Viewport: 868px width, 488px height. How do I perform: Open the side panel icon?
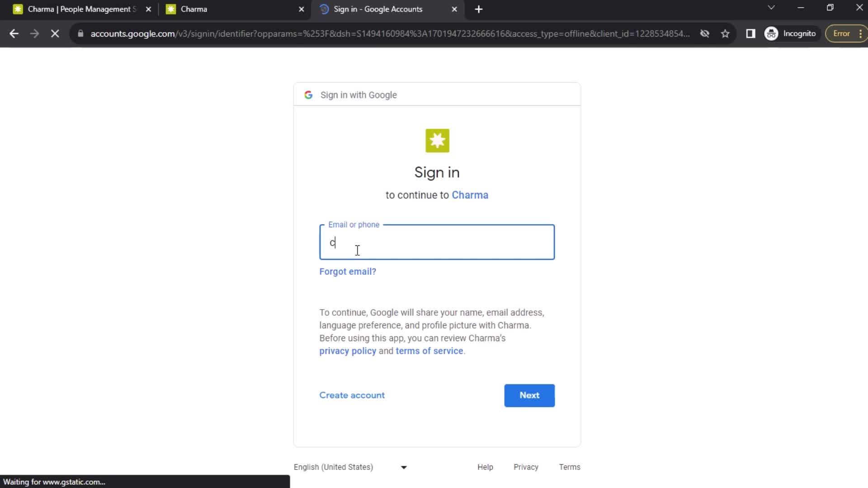tap(750, 33)
